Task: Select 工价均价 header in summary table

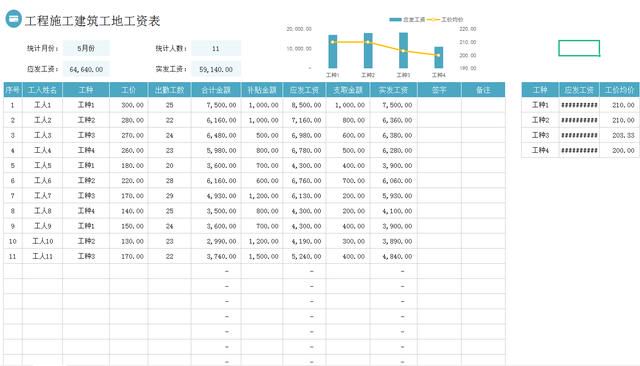Action: point(619,90)
